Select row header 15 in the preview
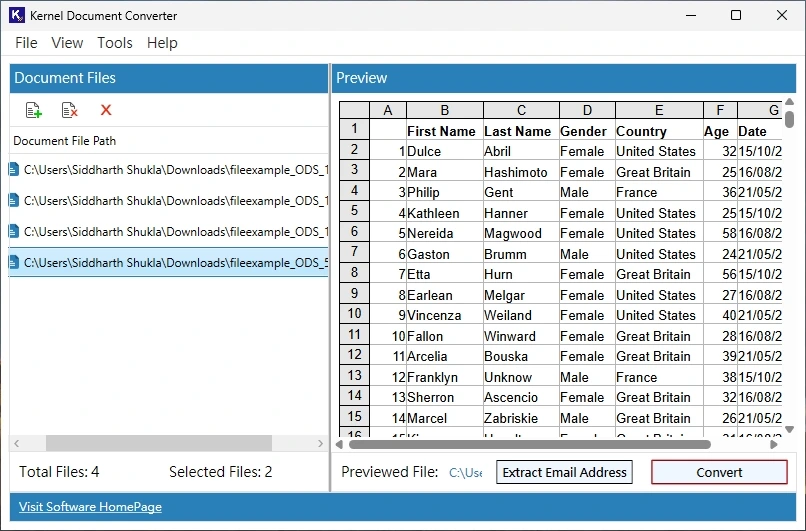The width and height of the screenshot is (806, 531). 354,416
